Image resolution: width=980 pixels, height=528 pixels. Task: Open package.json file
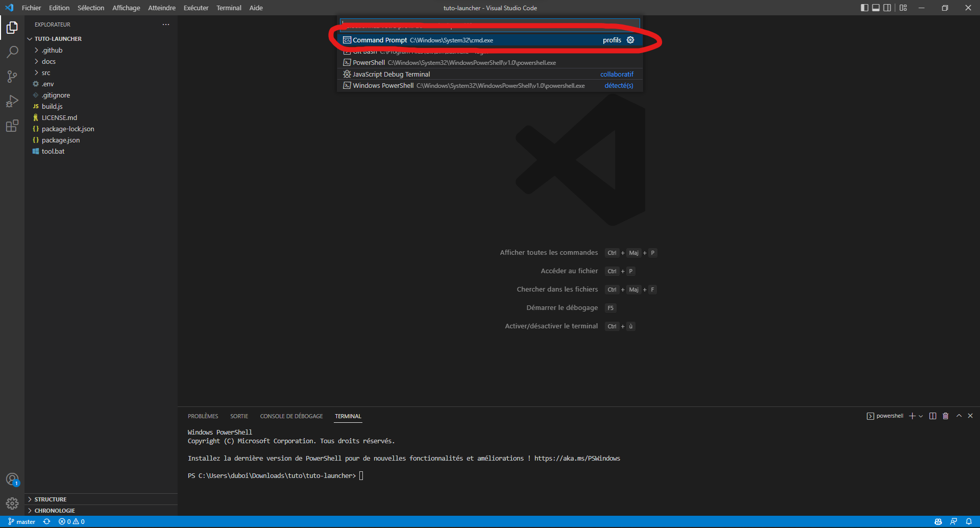[x=101, y=140]
